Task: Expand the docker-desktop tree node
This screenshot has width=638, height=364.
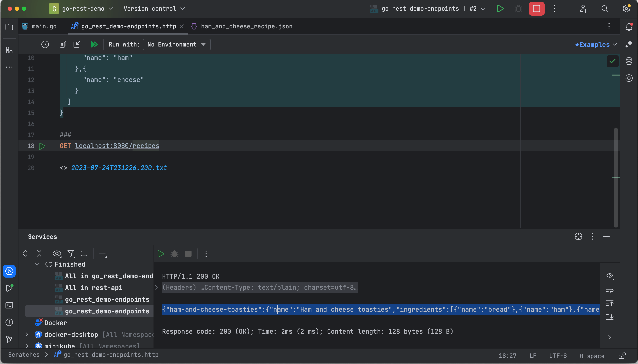Action: point(27,334)
